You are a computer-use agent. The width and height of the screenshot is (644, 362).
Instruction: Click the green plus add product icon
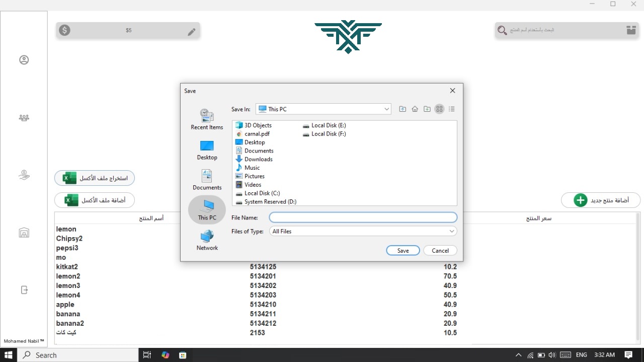pyautogui.click(x=580, y=200)
